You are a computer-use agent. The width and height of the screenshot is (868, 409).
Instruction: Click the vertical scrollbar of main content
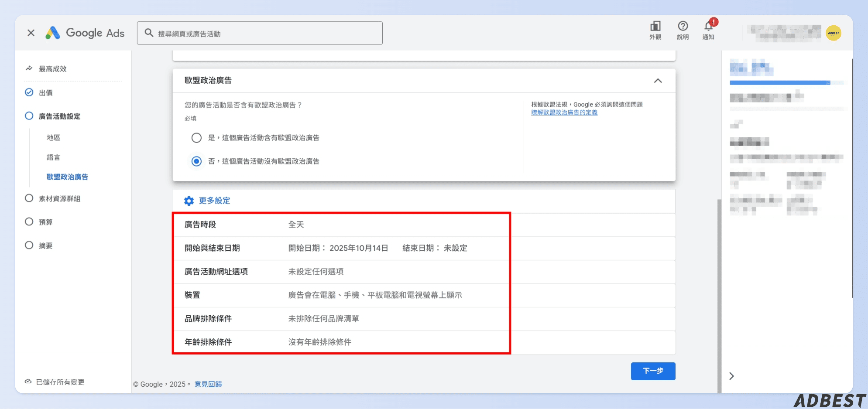719,296
